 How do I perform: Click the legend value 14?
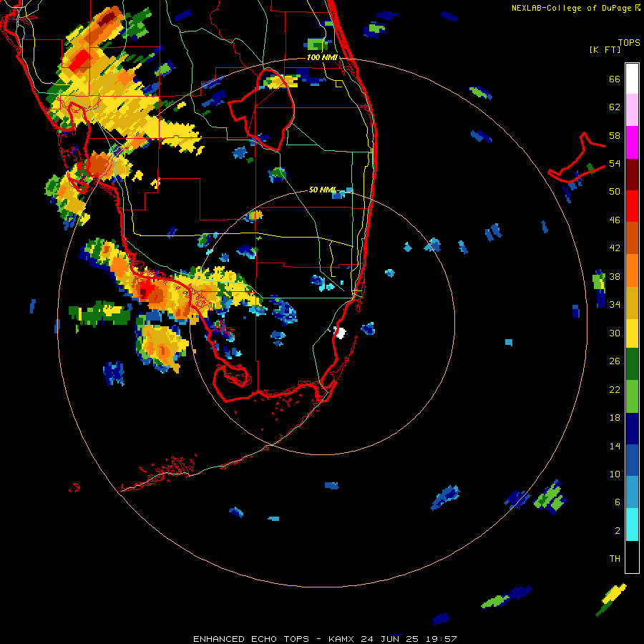(615, 446)
